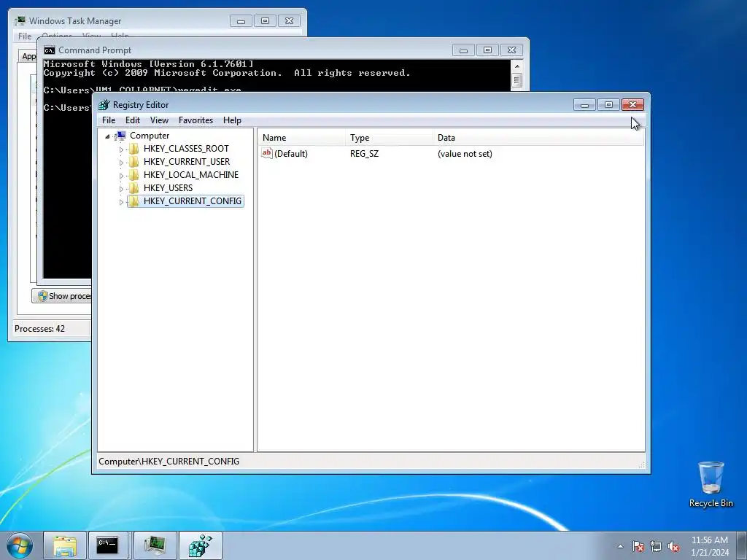Viewport: 747px width, 560px height.
Task: Select the Recycle Bin desktop icon
Action: [x=711, y=484]
